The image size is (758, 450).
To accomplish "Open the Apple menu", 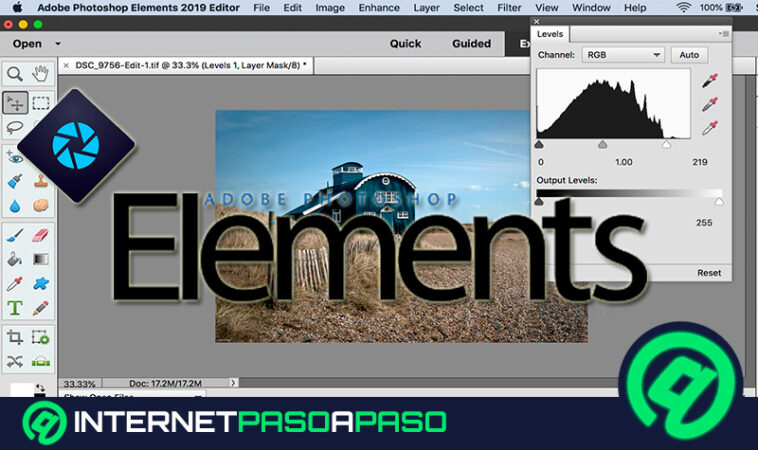I will [x=17, y=7].
